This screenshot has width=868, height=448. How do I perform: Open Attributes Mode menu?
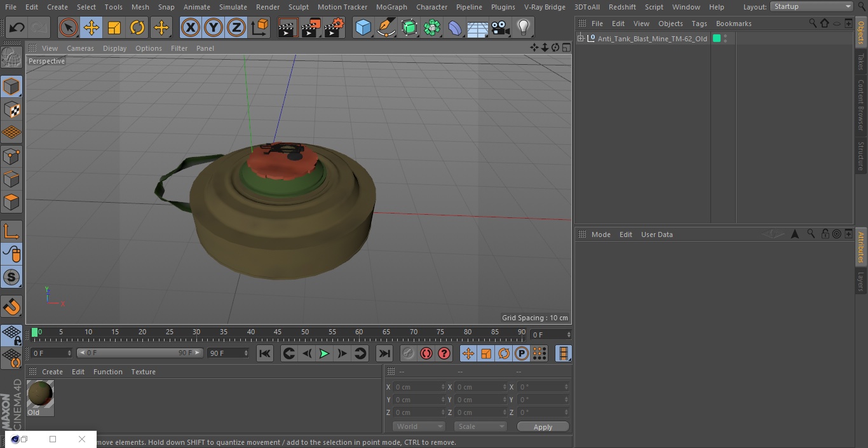click(600, 234)
